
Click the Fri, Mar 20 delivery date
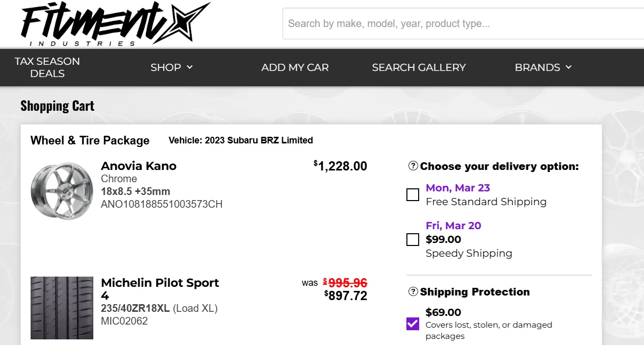click(x=453, y=226)
